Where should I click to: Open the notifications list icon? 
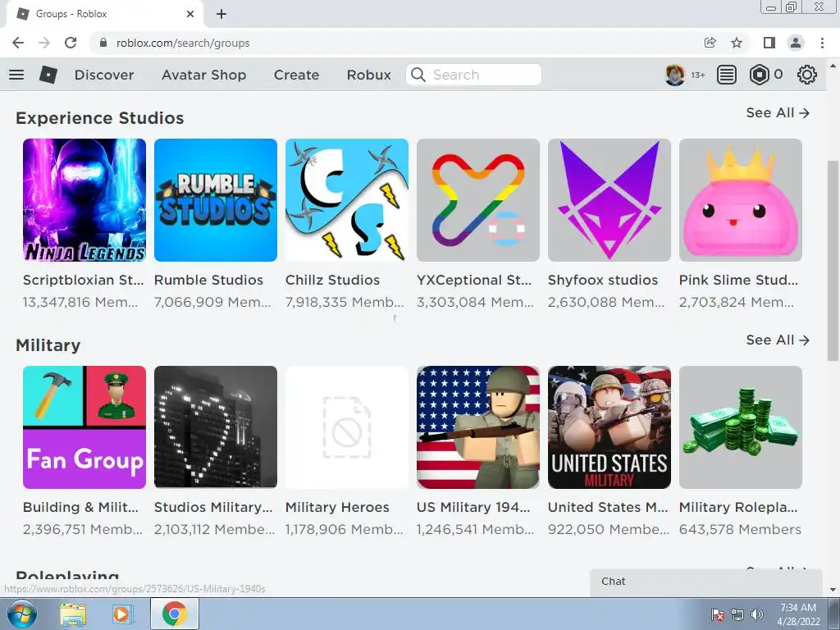click(727, 75)
